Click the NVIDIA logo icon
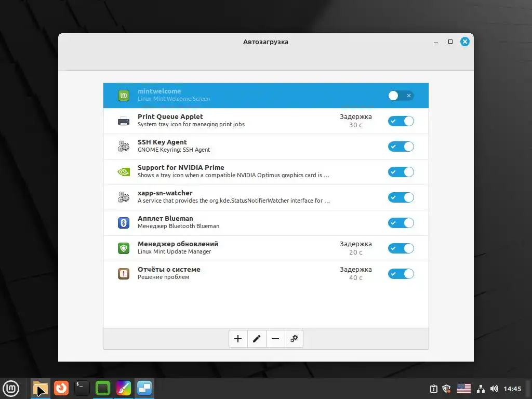532x399 pixels. [x=124, y=172]
